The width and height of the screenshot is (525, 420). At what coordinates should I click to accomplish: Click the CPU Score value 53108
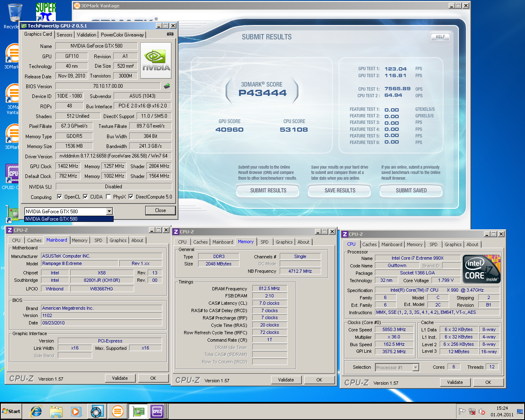coord(294,130)
